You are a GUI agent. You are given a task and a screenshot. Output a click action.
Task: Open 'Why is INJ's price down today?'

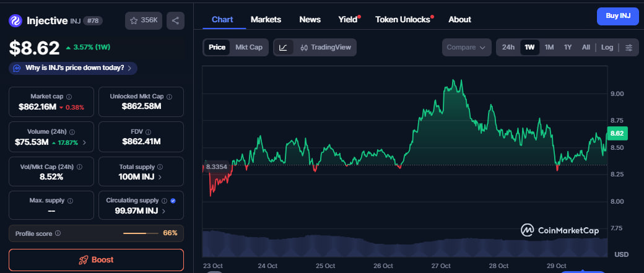74,68
